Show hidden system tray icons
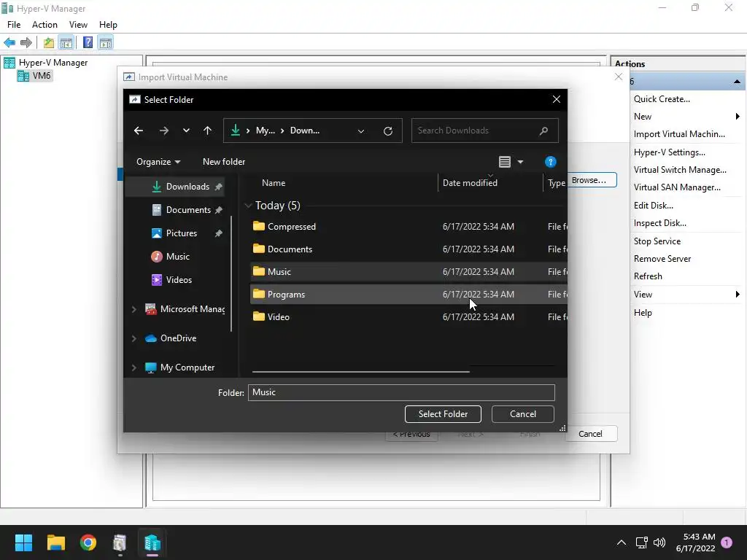This screenshot has height=560, width=747. (x=622, y=542)
